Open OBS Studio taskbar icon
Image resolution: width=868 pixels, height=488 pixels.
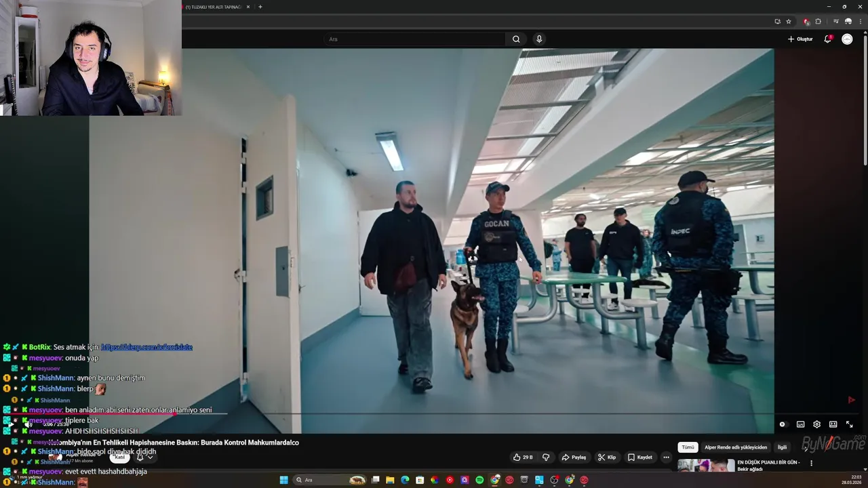tap(554, 480)
